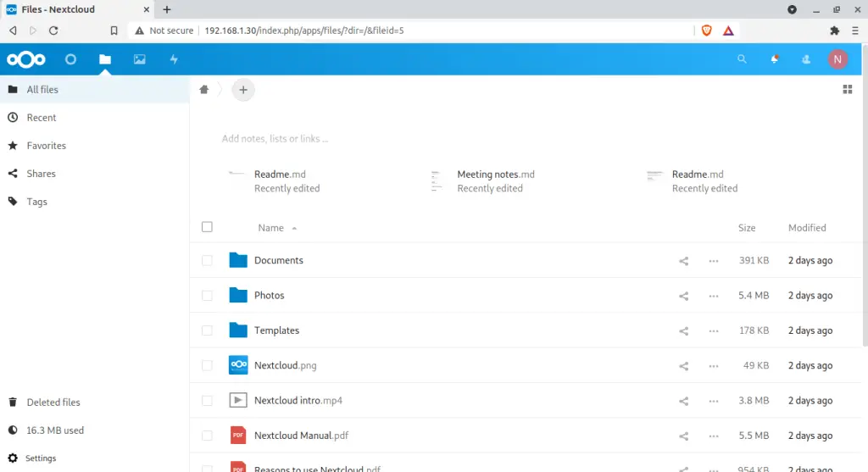Screen dimensions: 868x472
Task: Share Nextcloud intro.mp4 file
Action: tap(684, 401)
